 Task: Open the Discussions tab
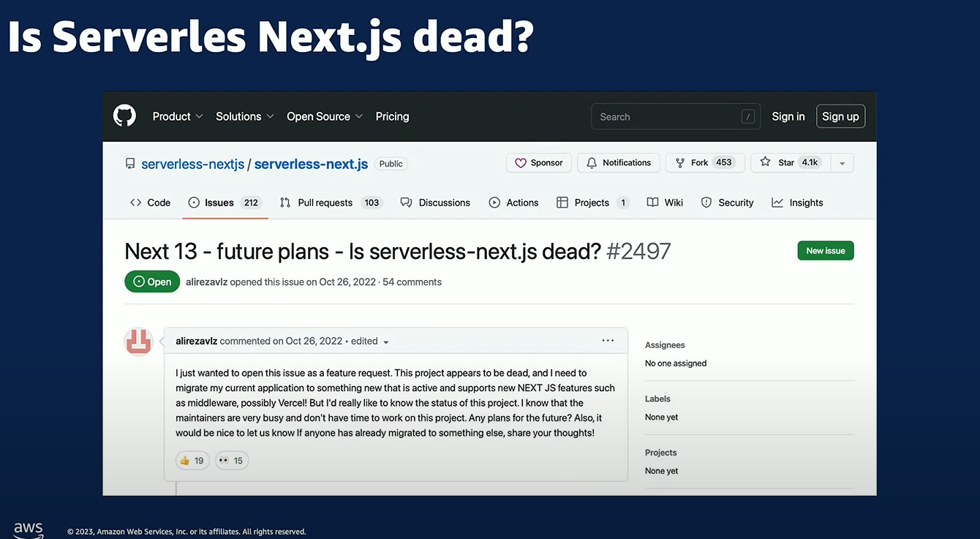click(x=435, y=203)
